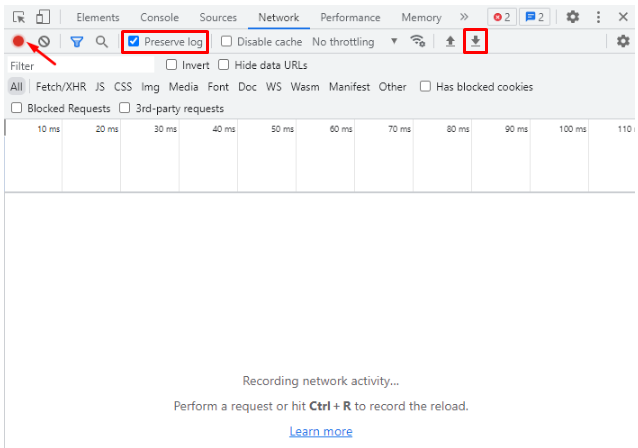The height and width of the screenshot is (448, 638).
Task: Switch to the Console tab
Action: pyautogui.click(x=159, y=17)
